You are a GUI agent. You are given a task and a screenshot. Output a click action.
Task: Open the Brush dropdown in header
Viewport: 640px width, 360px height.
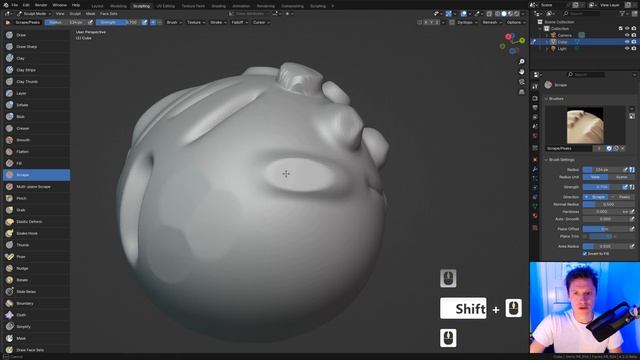[174, 22]
